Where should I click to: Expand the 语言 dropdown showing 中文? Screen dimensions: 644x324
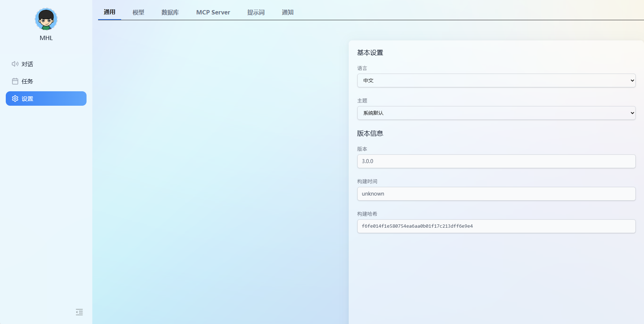coord(496,80)
